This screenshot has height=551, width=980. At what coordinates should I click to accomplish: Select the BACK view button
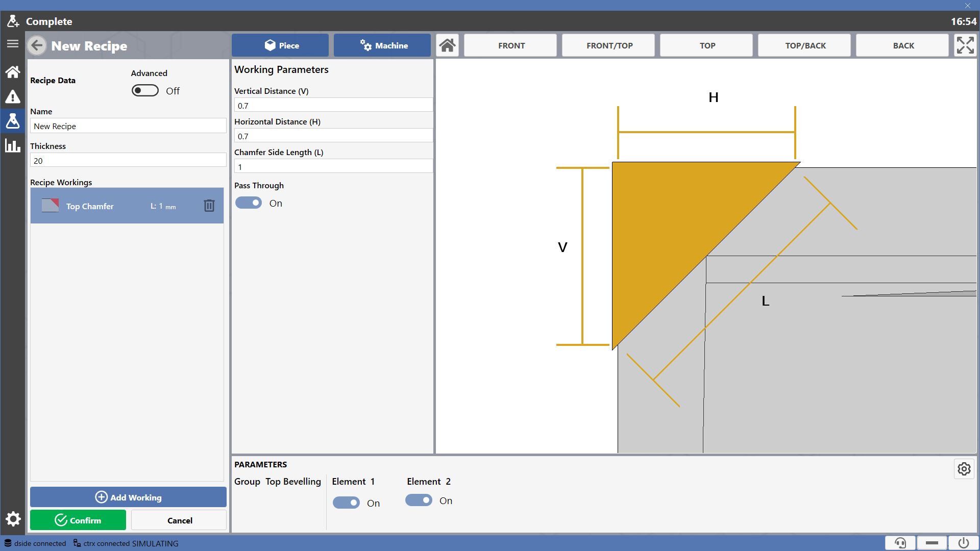902,45
